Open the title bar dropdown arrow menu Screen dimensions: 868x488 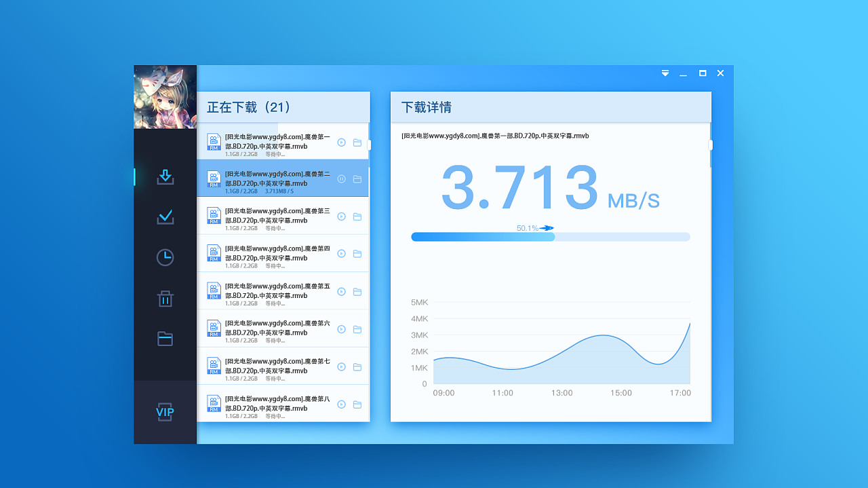tap(665, 73)
